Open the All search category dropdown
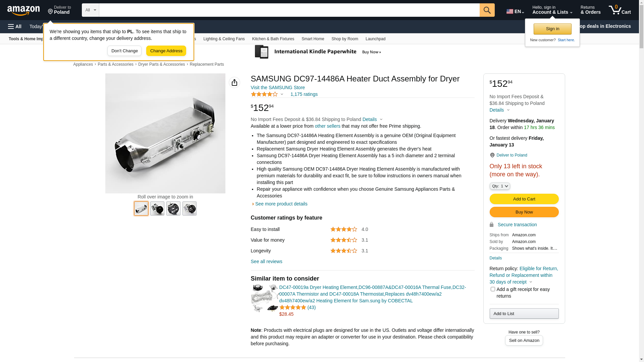This screenshot has height=362, width=644. (x=90, y=10)
